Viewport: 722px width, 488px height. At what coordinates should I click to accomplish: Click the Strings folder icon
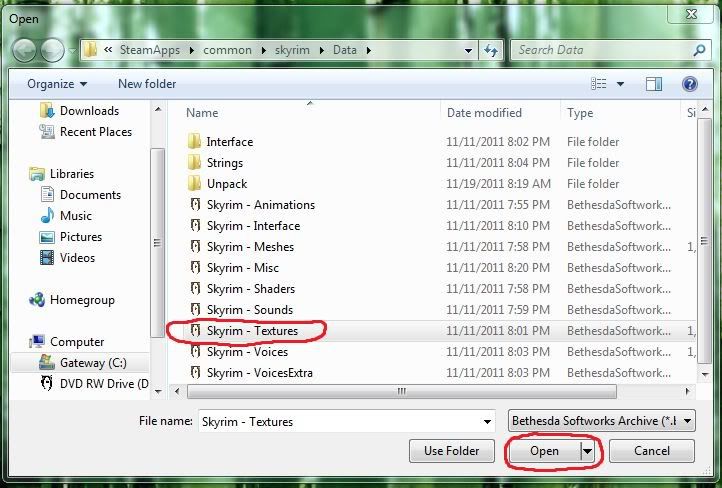tap(194, 163)
